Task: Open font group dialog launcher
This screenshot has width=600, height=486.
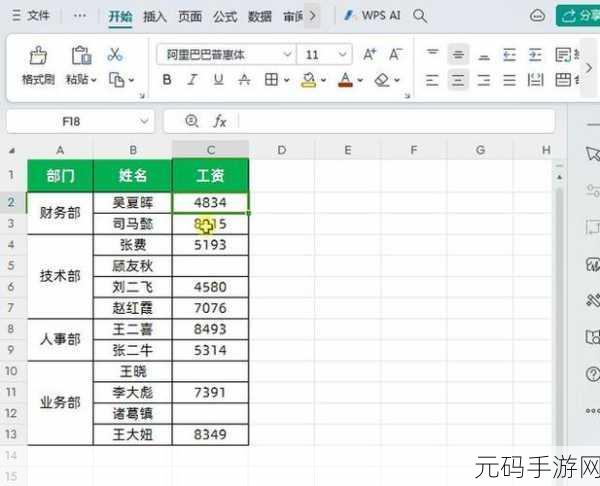Action: [408, 96]
